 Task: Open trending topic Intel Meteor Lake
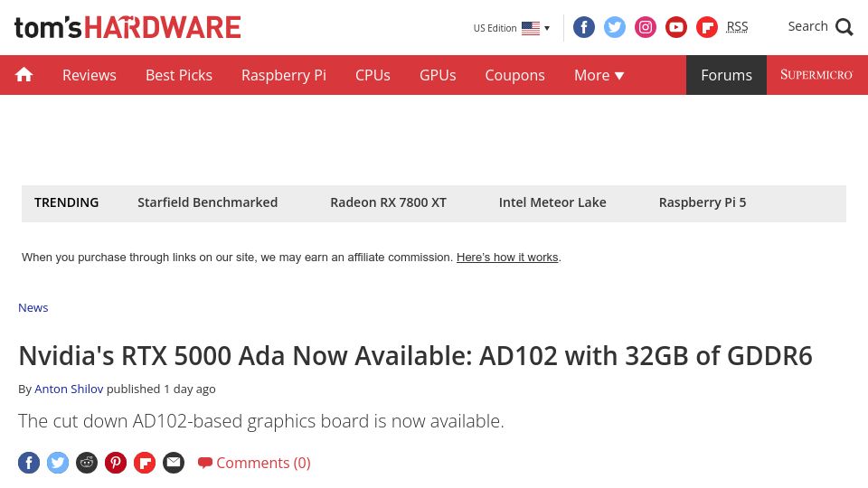552,202
